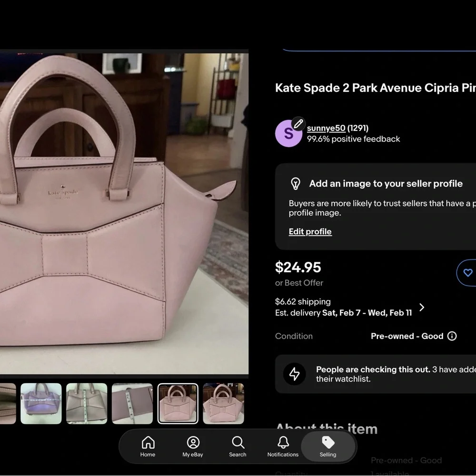Tap the pencil edit icon on seller avatar
Viewport: 476px width, 476px height.
(x=298, y=123)
